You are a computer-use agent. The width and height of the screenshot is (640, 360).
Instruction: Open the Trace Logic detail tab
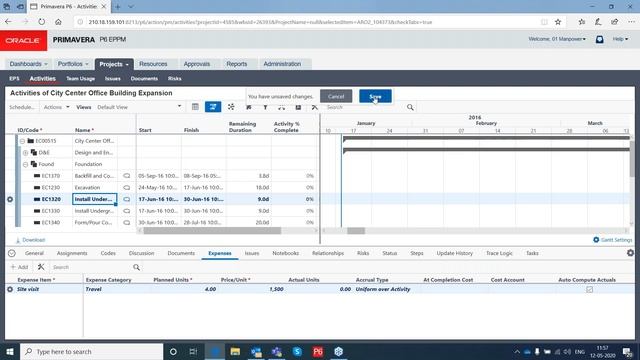pyautogui.click(x=499, y=253)
